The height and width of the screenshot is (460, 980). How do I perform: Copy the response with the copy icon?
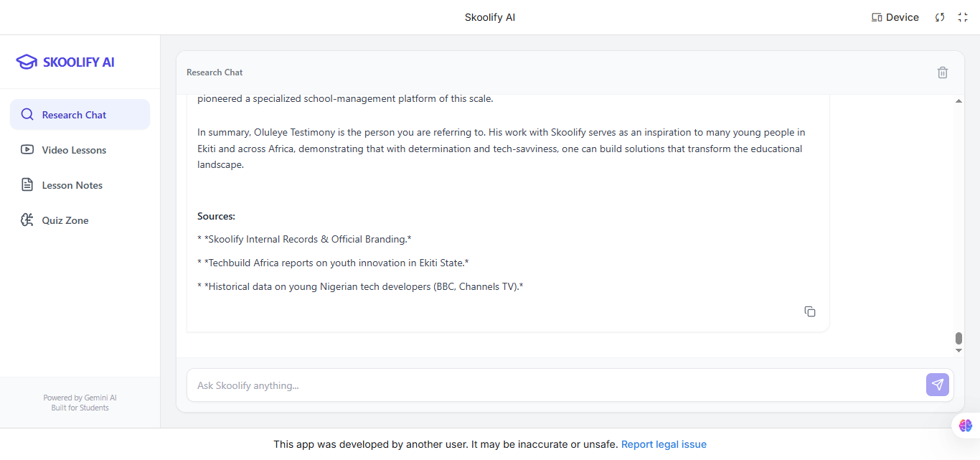coord(810,311)
